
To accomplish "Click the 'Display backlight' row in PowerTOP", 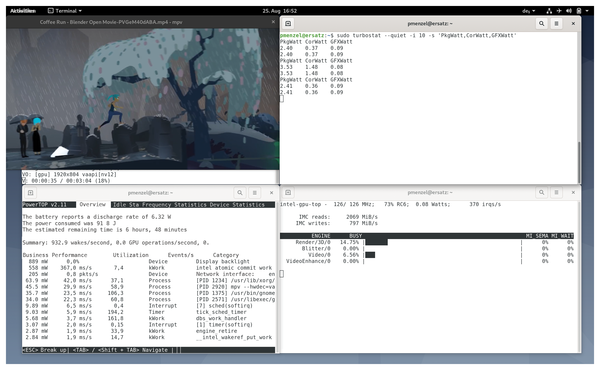I will pyautogui.click(x=148, y=261).
